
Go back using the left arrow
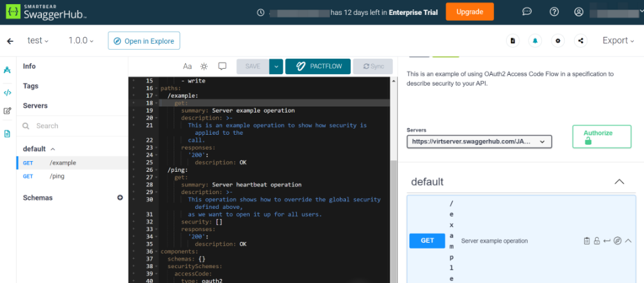[10, 41]
